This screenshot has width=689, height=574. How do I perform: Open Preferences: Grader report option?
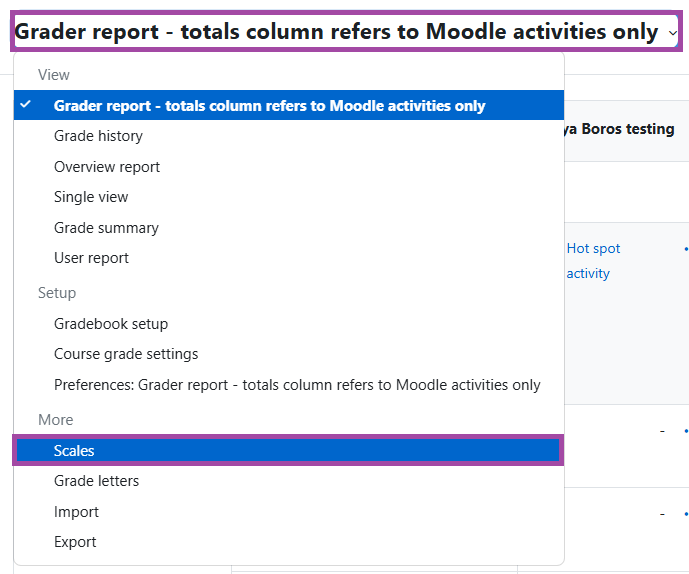[289, 385]
